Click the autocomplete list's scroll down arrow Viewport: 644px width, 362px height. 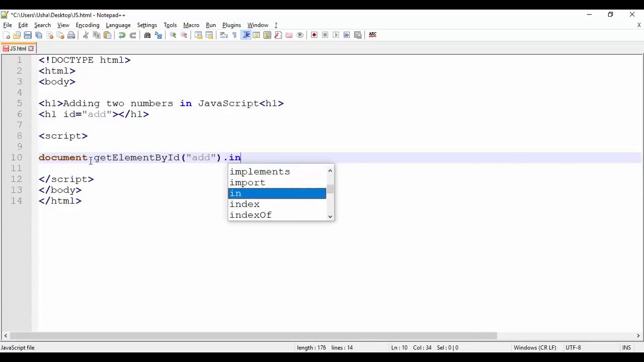[x=330, y=216]
